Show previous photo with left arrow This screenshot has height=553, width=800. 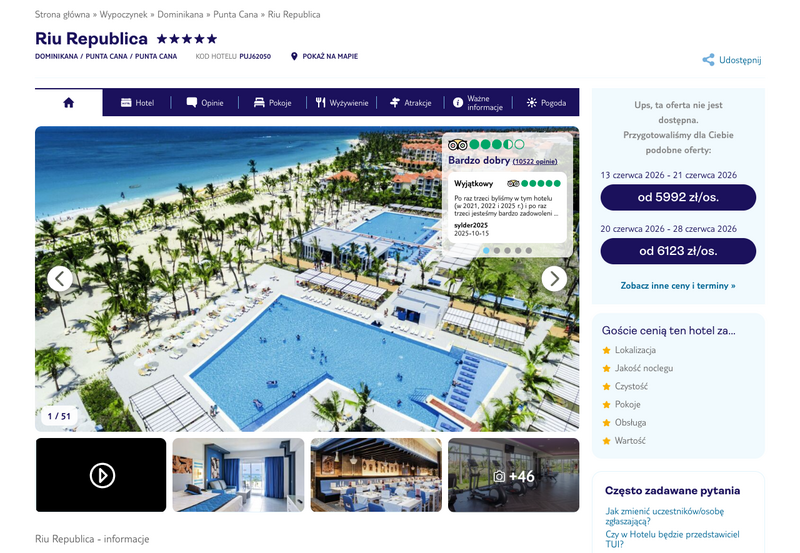60,279
